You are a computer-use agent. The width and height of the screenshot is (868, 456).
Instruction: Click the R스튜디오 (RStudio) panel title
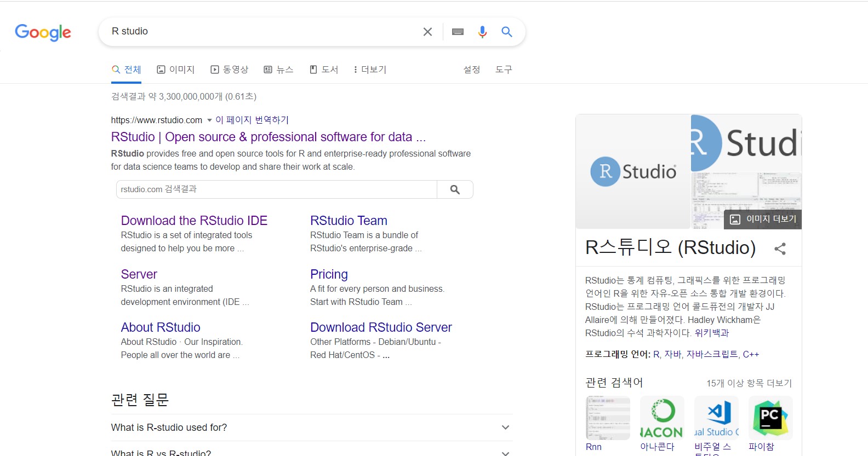[671, 247]
